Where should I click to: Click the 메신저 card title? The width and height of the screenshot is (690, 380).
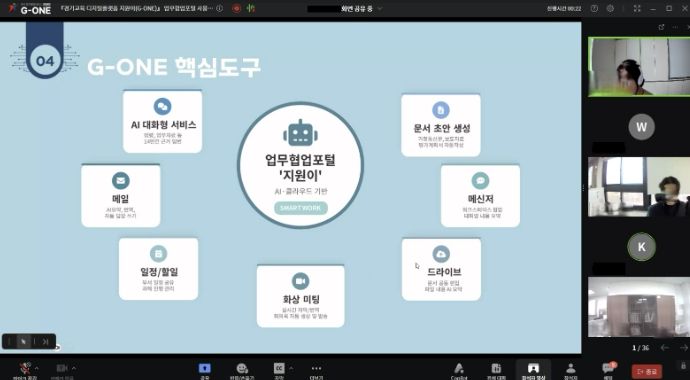coord(480,199)
